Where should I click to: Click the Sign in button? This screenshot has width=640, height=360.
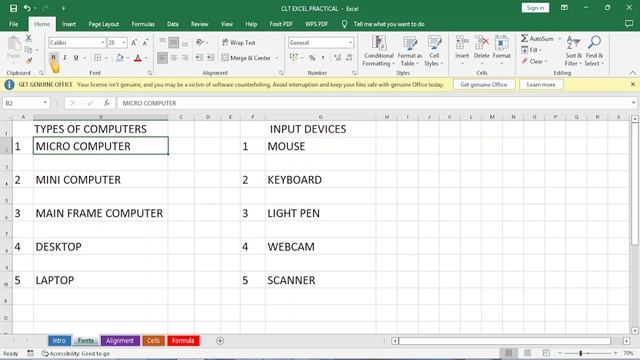tap(535, 8)
